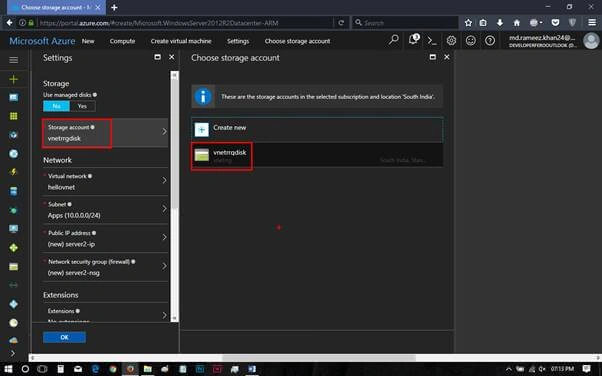
Task: Click Settings breadcrumb item
Action: pyautogui.click(x=238, y=41)
